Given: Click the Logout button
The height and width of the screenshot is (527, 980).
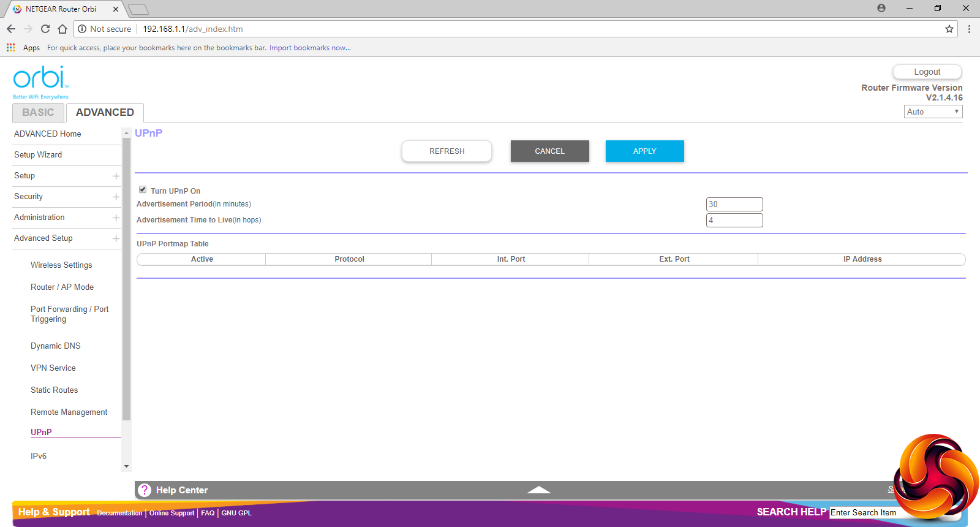Looking at the screenshot, I should (927, 72).
